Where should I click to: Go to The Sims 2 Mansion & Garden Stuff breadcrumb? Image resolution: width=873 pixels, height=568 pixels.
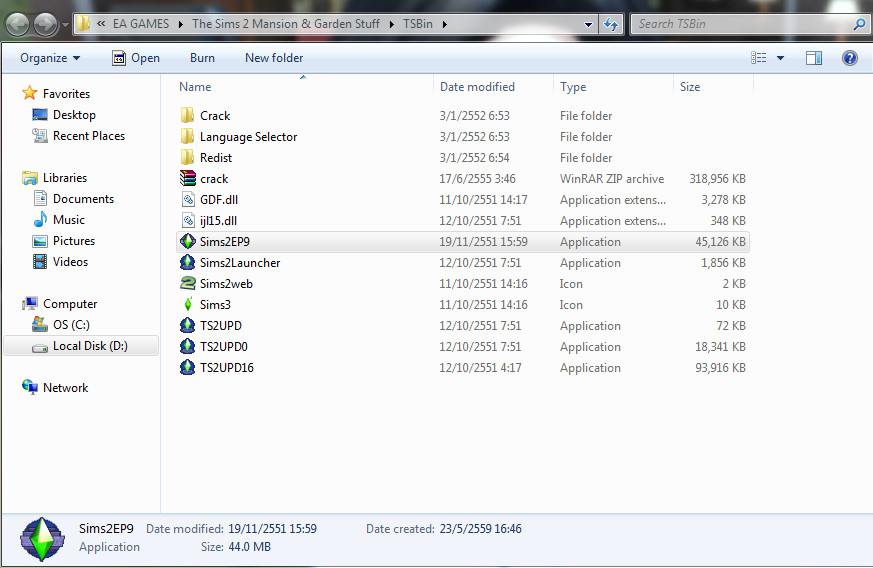[286, 24]
